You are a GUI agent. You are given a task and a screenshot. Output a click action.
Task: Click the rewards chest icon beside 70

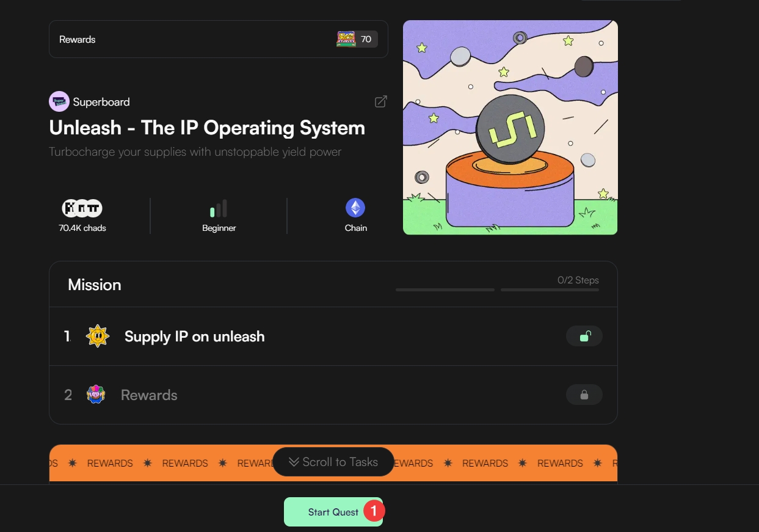pyautogui.click(x=346, y=39)
